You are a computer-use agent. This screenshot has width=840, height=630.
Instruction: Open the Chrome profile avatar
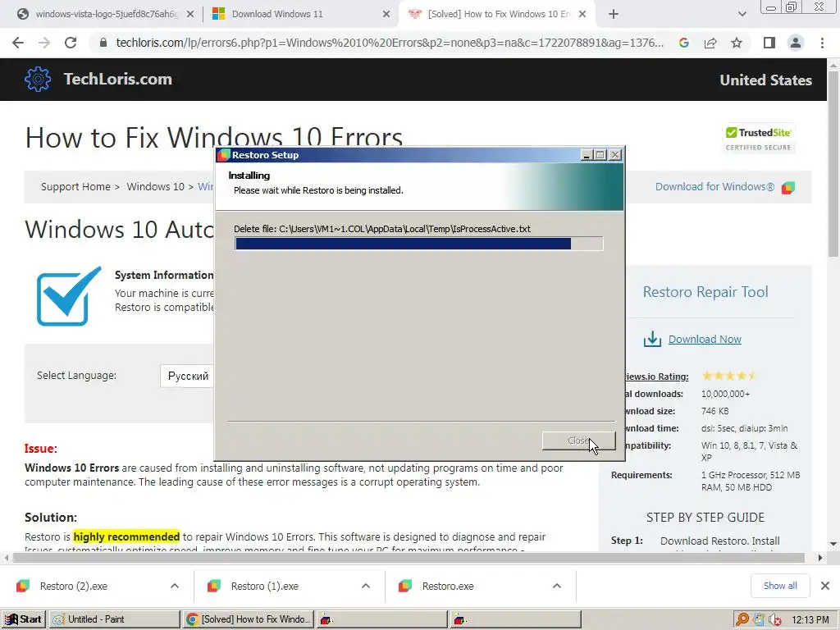pos(796,43)
